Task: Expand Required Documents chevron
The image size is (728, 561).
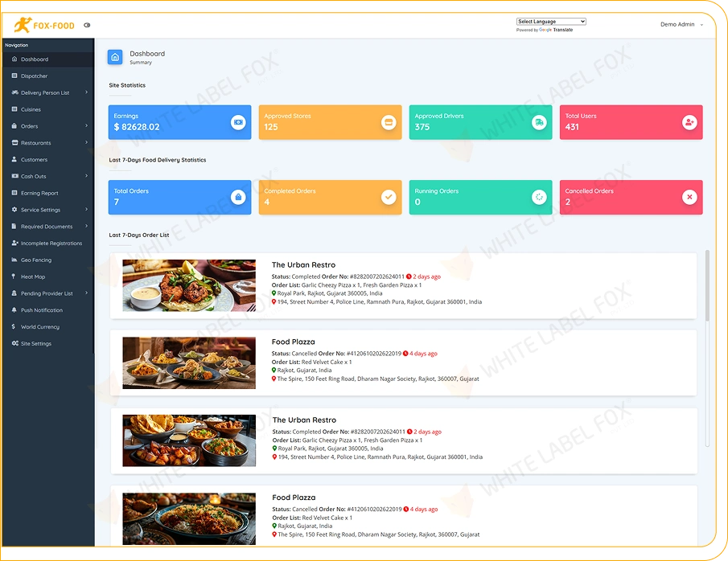Action: (x=87, y=226)
